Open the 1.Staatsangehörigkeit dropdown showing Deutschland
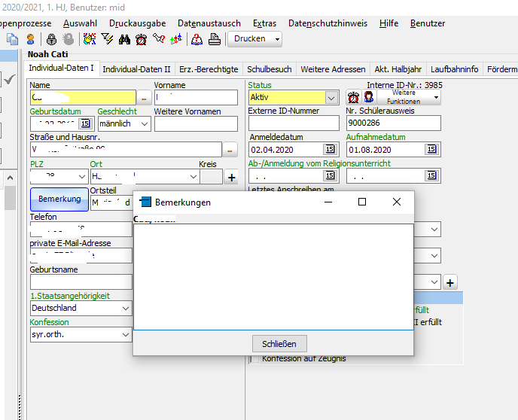 [125, 308]
